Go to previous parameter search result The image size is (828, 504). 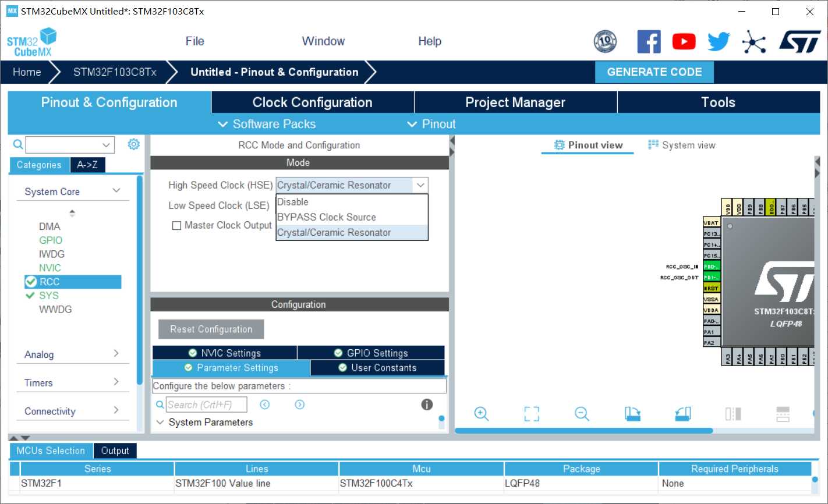(265, 404)
